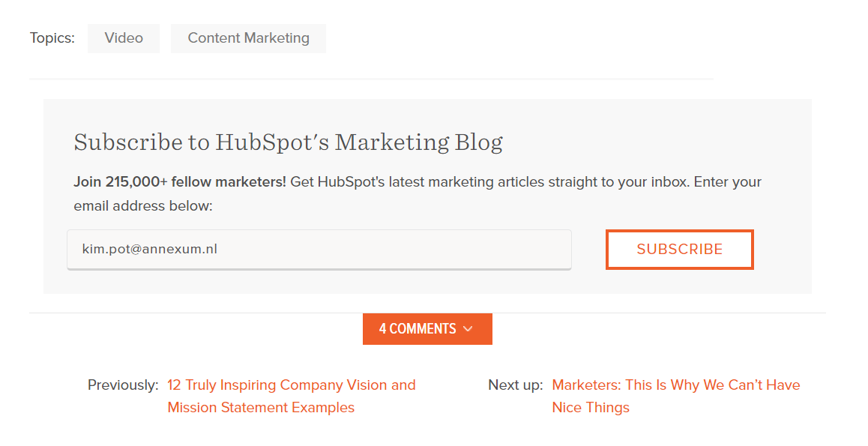This screenshot has width=868, height=446.
Task: Click the text 'email address below:'
Action: [x=143, y=205]
